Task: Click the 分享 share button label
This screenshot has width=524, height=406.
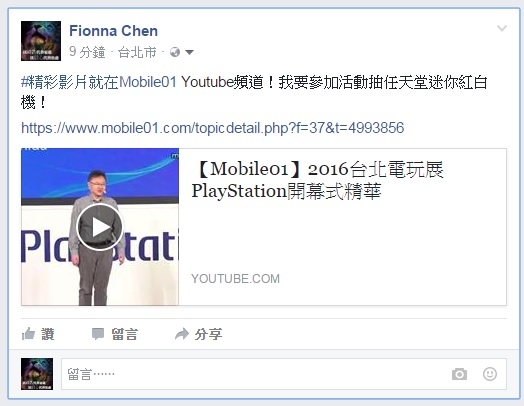Action: [209, 334]
